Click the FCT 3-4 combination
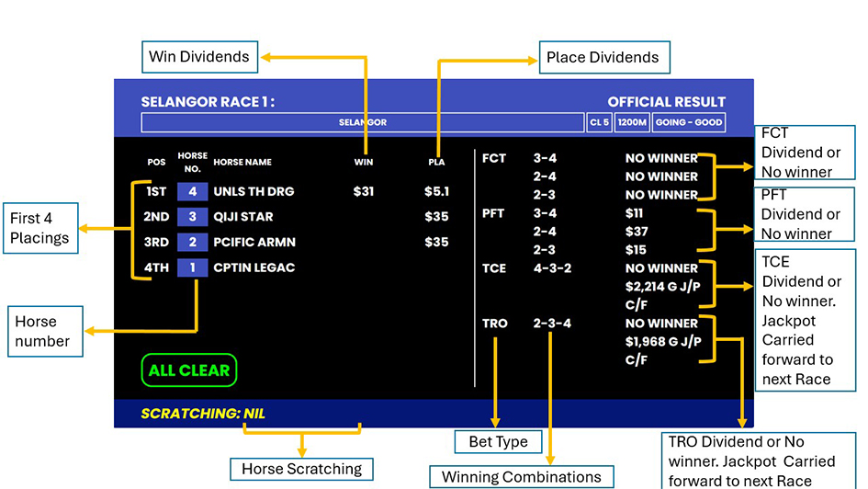Screen dimensions: 868x489 [545, 158]
